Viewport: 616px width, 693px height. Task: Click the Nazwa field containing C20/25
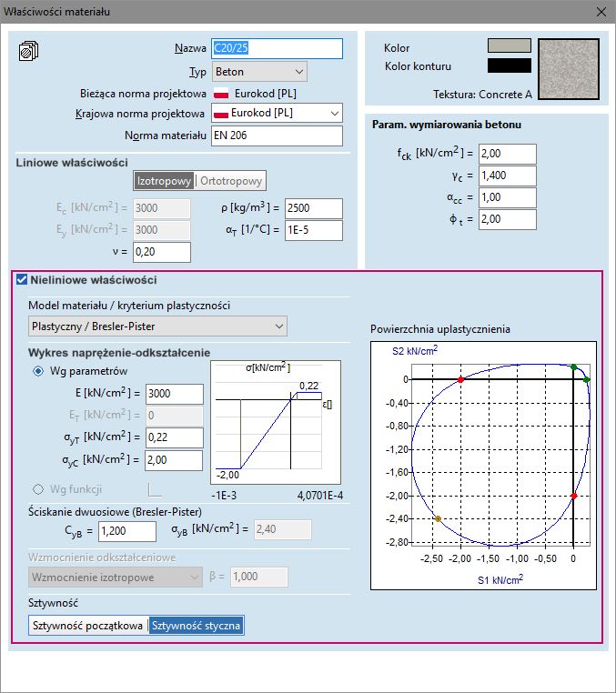[x=277, y=48]
